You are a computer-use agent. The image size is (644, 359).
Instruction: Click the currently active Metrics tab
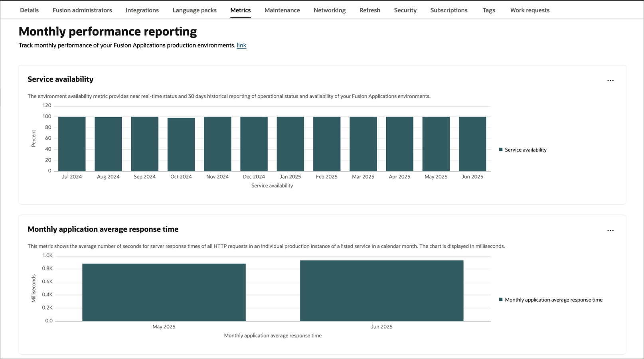(x=240, y=10)
